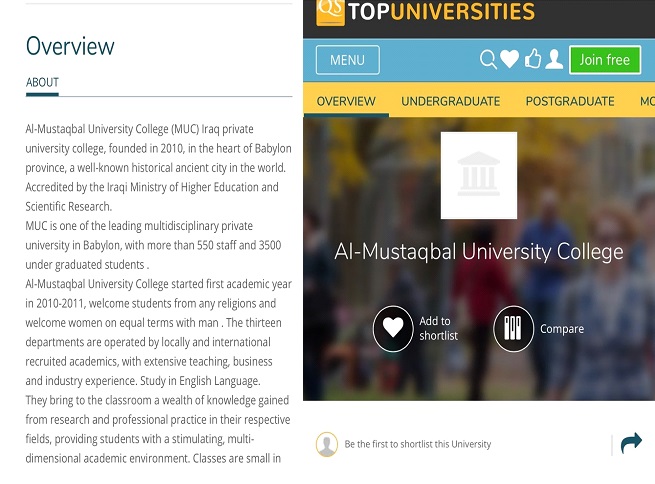Click the TOPUNIVERSITIES site name text
Screen dimensions: 655x484
442,11
